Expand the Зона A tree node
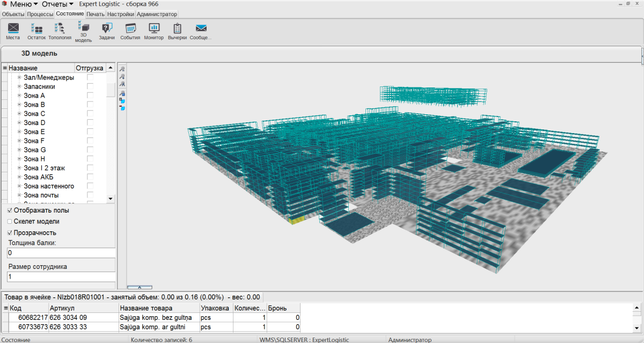 point(19,96)
